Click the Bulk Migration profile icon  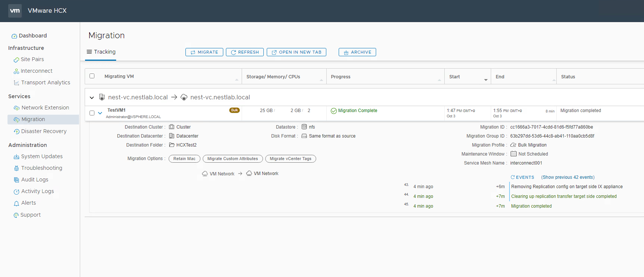tap(513, 145)
